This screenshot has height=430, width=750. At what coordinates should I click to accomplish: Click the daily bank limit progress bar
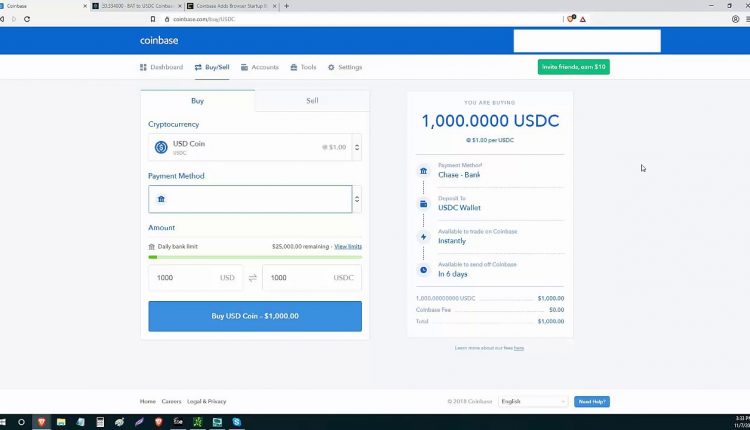click(x=255, y=257)
